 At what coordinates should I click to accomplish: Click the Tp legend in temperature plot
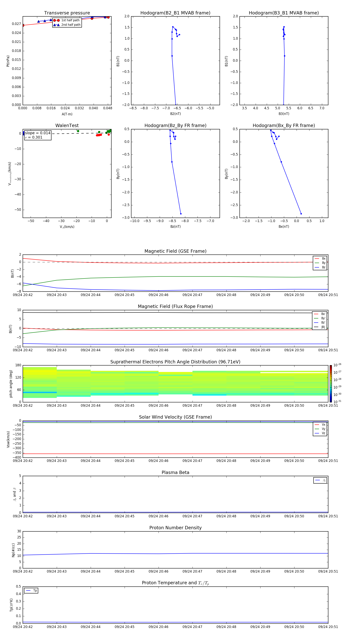pos(31,591)
